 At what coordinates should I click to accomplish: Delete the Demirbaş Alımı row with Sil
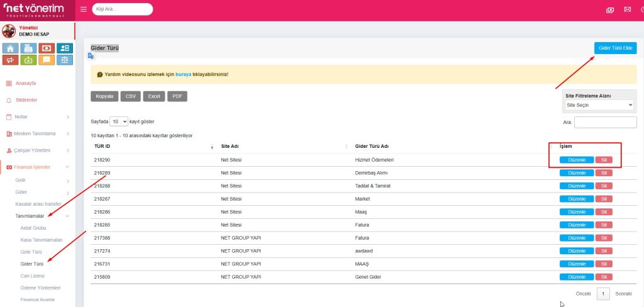click(x=603, y=173)
